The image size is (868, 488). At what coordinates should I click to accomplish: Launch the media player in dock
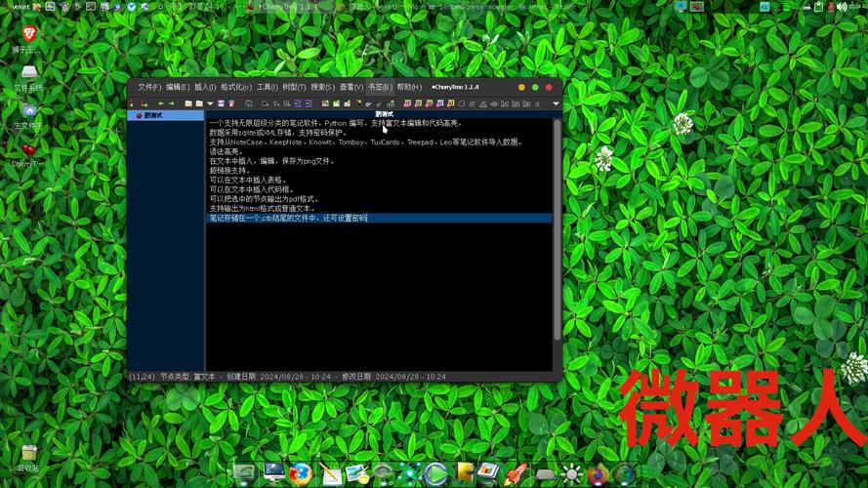pos(436,473)
